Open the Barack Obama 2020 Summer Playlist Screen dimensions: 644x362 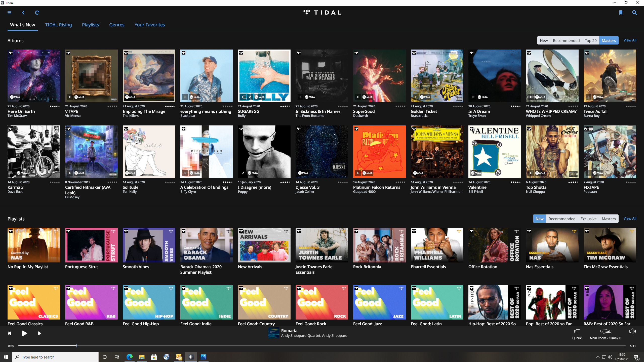[x=207, y=245]
